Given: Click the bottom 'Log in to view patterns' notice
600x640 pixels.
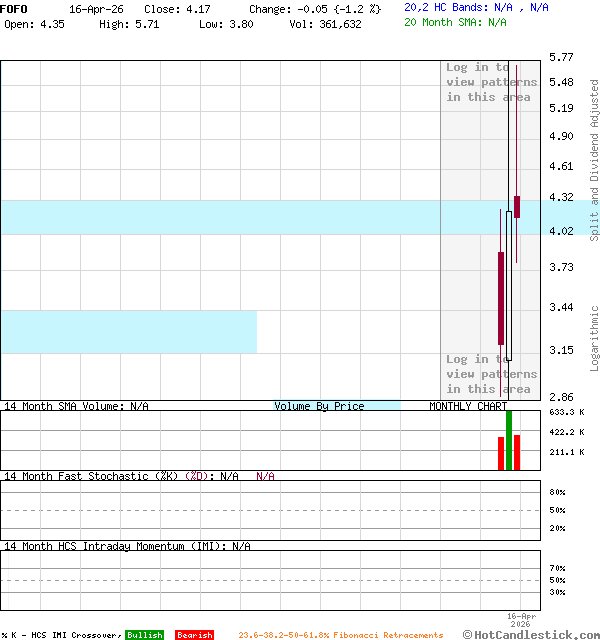Looking at the screenshot, I should point(491,374).
